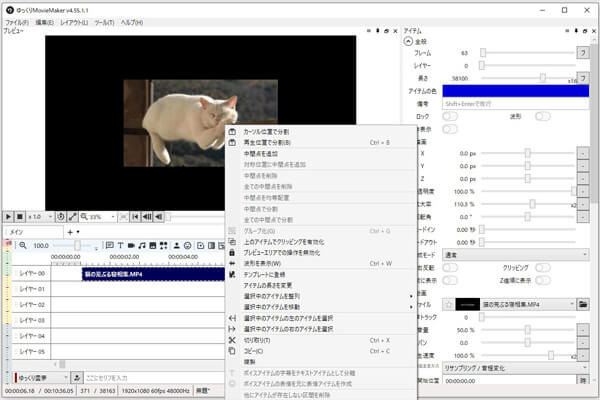Select the video clip on レイヤー 00
Viewport: 600px width, 400px height.
pyautogui.click(x=153, y=274)
